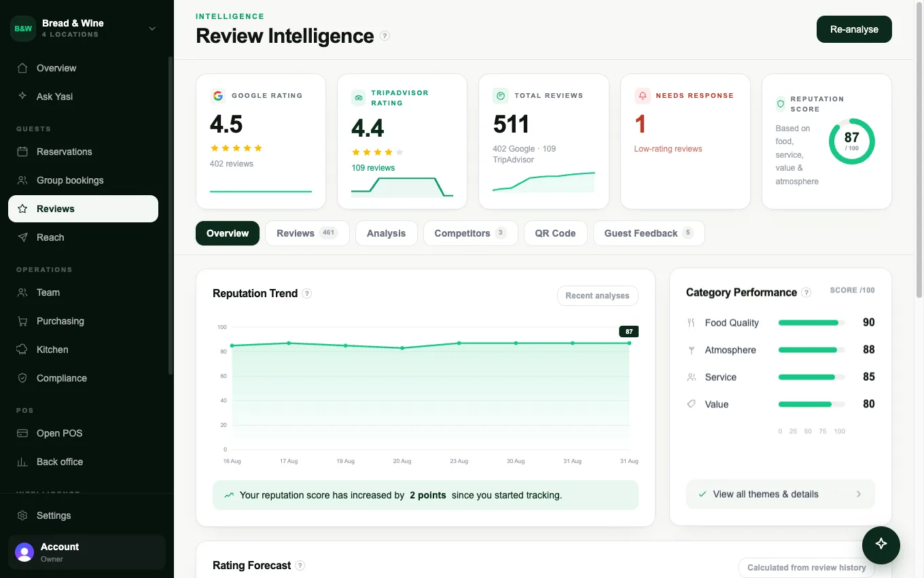Click the gear icon beside Settings

click(22, 515)
